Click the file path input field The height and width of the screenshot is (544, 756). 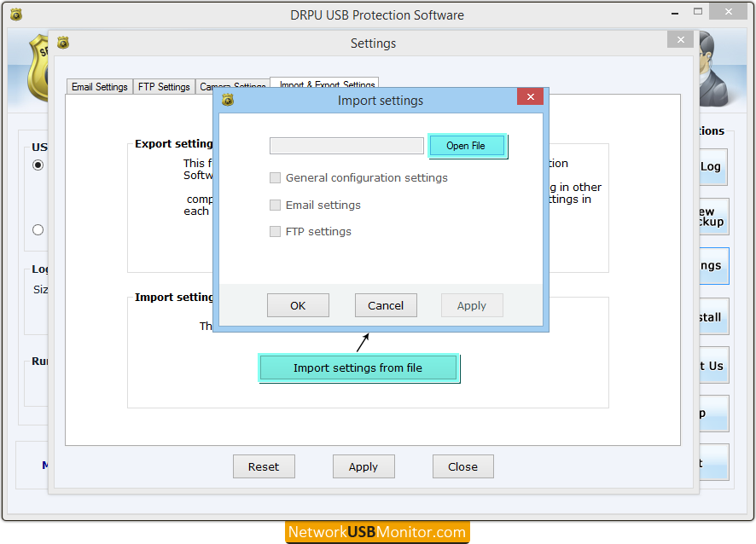tap(346, 146)
